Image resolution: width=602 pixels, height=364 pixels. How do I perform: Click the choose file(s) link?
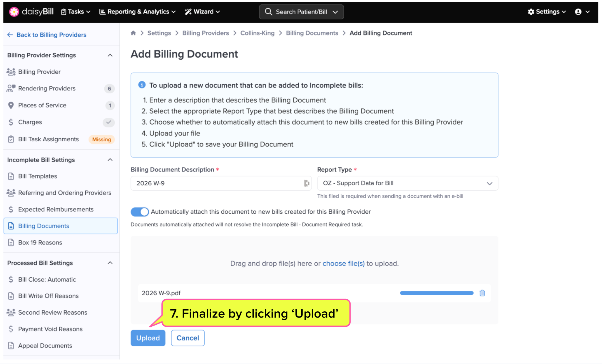(x=343, y=264)
